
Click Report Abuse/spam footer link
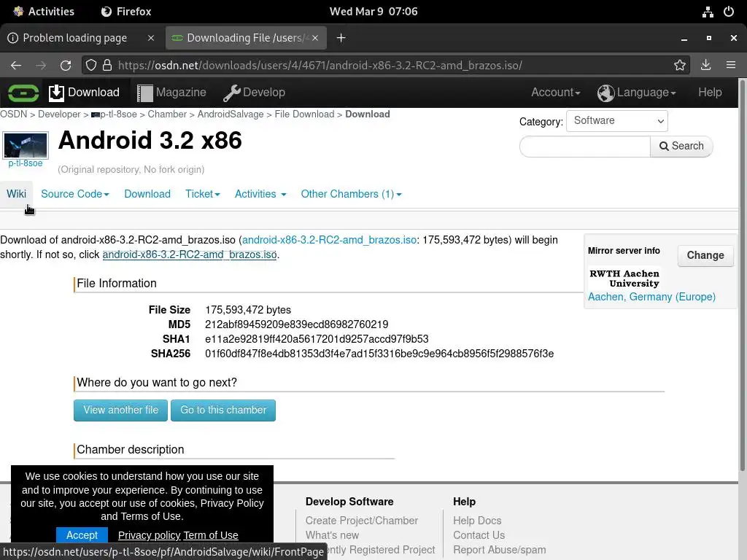(499, 550)
